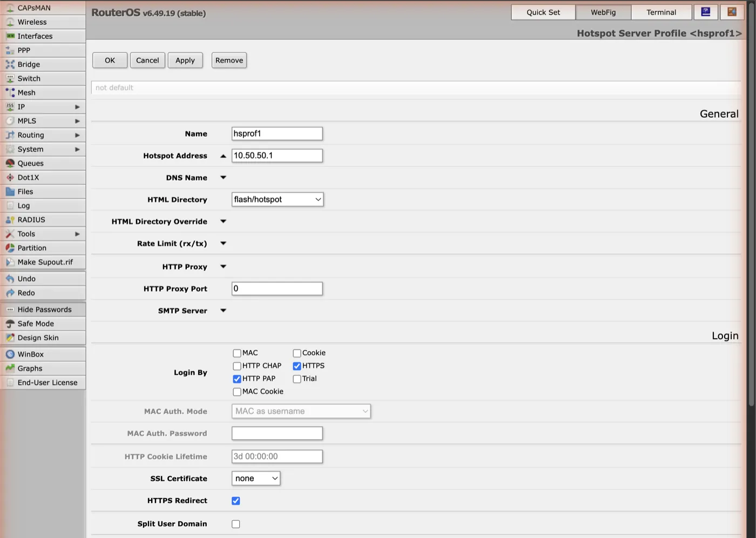Expand the HTML Directory Override field
Screen dimensions: 756x538
point(223,221)
